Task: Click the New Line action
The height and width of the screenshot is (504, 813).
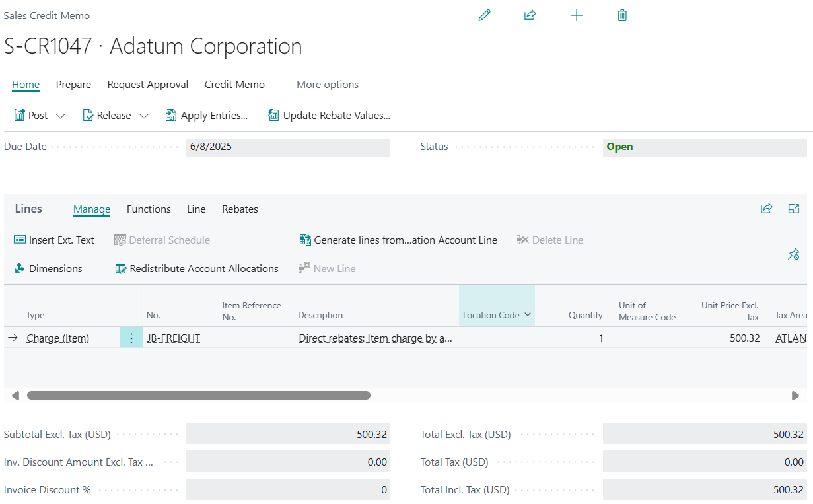Action: tap(327, 268)
